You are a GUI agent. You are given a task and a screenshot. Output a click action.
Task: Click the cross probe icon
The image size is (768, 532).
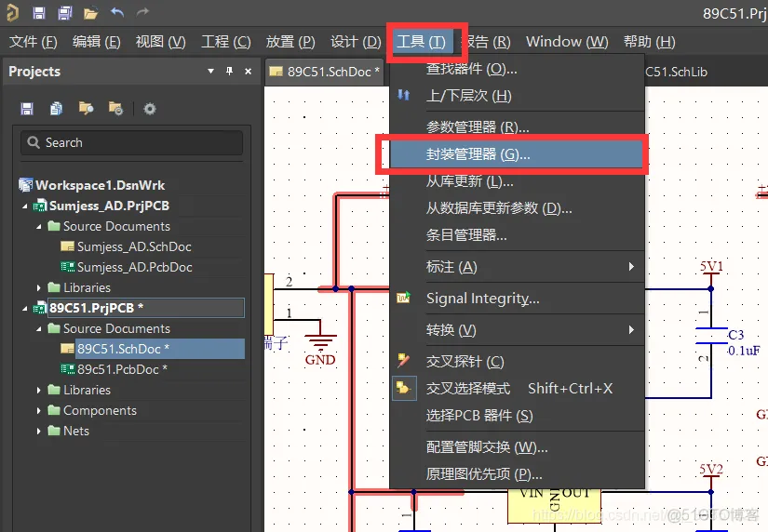point(403,361)
